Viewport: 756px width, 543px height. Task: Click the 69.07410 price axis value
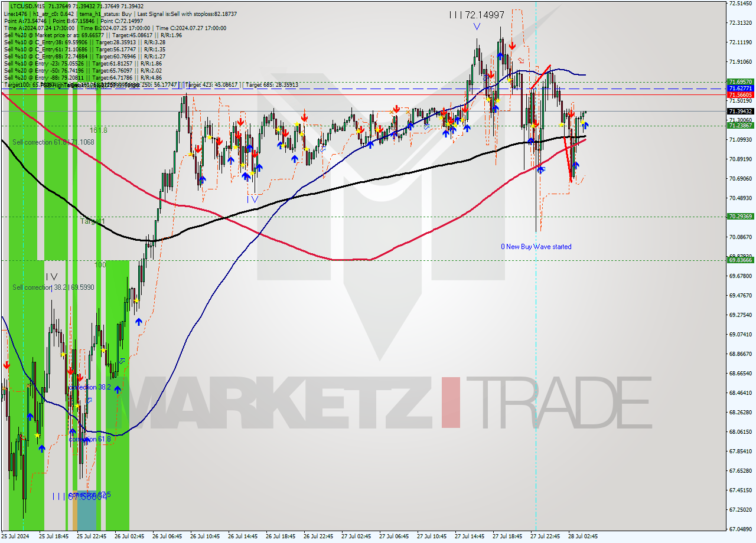(x=740, y=334)
